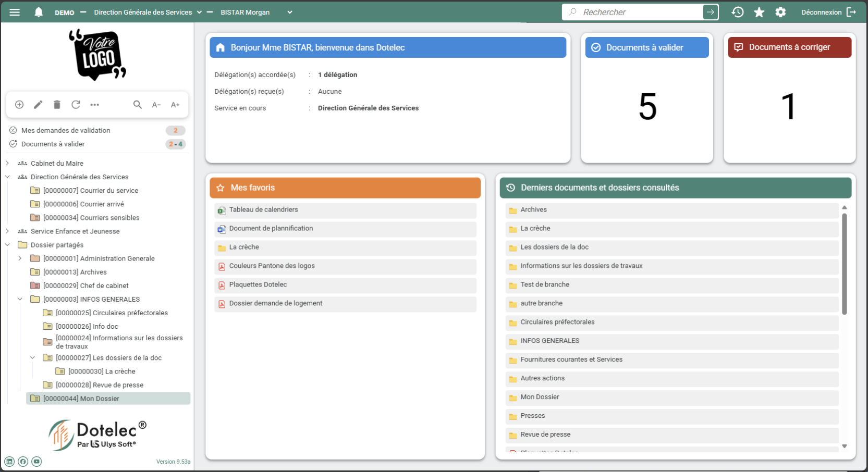The image size is (868, 472).
Task: Open the service dropdown for Direction Générale
Action: (x=199, y=13)
